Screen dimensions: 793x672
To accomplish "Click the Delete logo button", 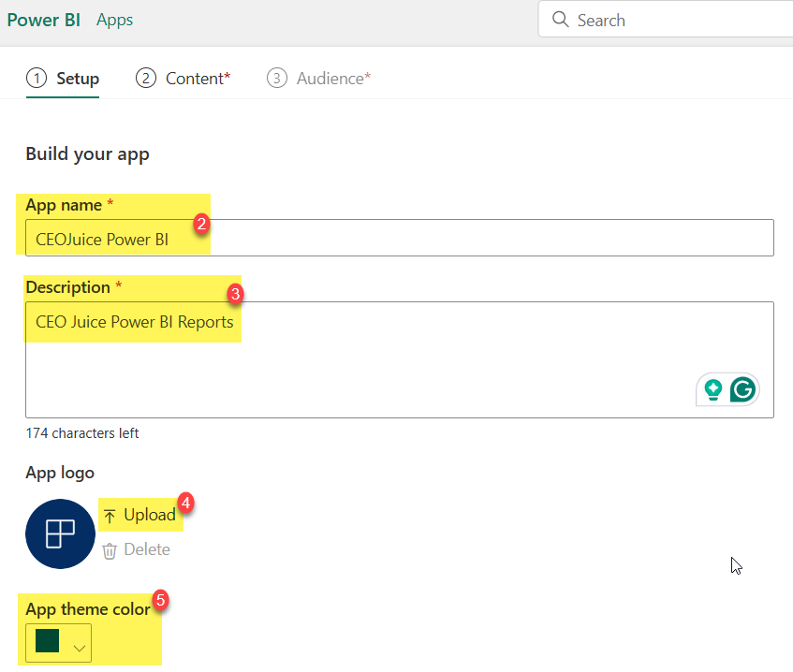I will pyautogui.click(x=137, y=550).
